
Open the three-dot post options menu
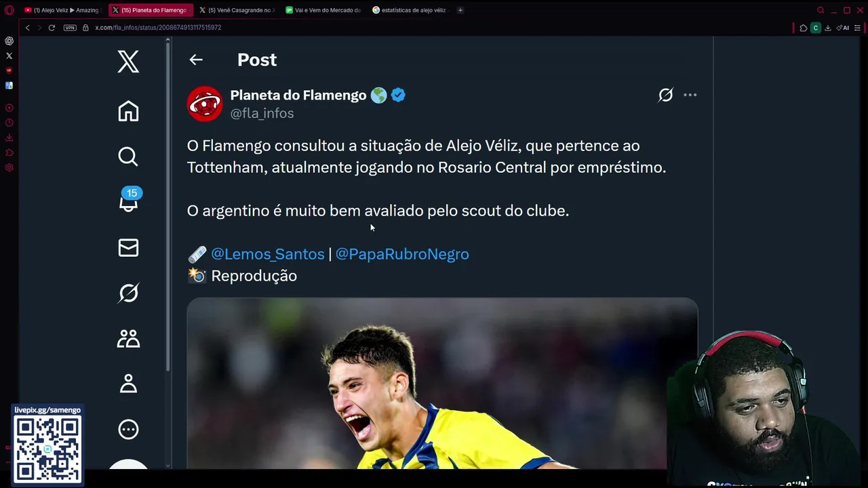[x=690, y=95]
